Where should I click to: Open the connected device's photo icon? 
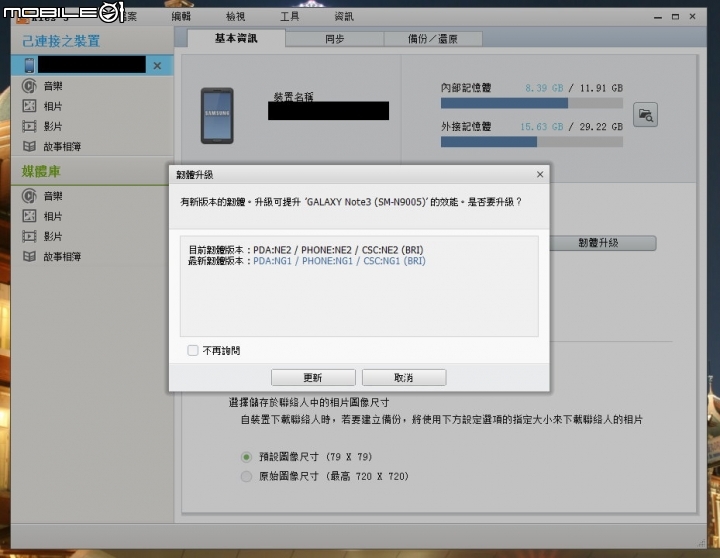pyautogui.click(x=29, y=106)
